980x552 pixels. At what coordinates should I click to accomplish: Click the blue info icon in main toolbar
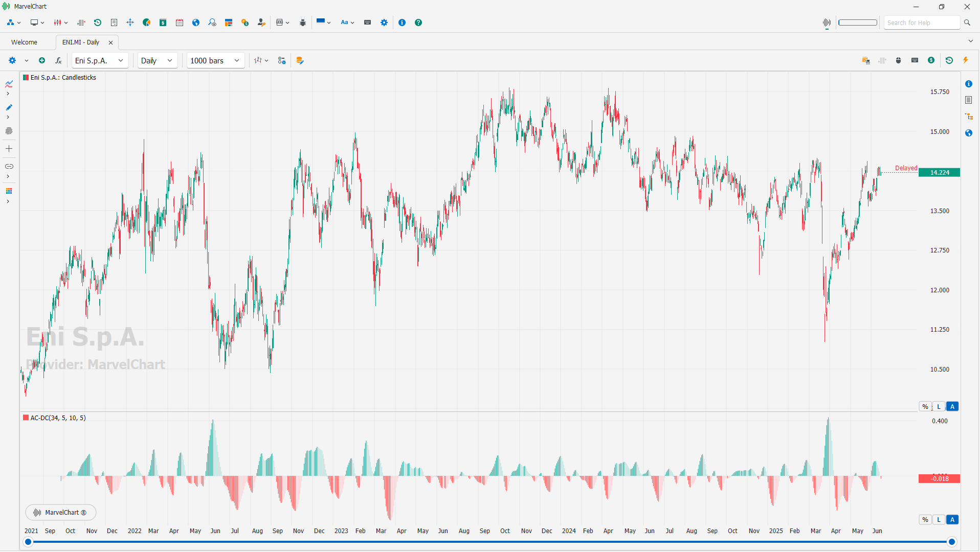402,22
